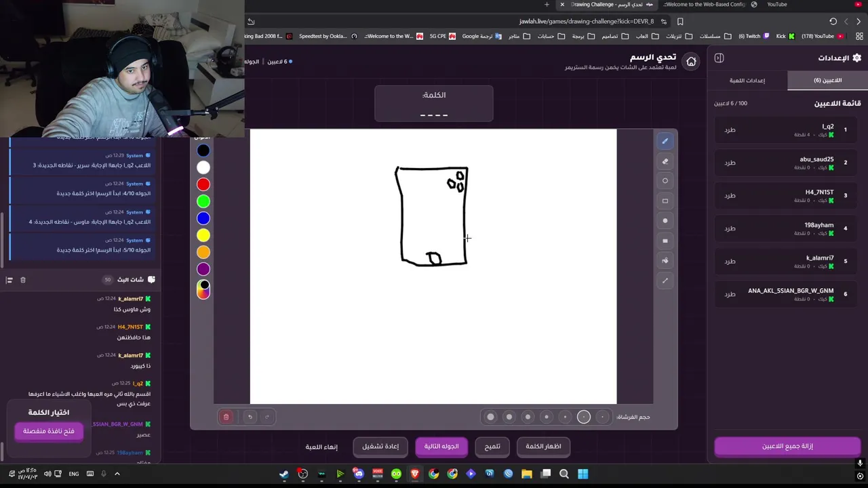The width and height of the screenshot is (868, 488).
Task: Kick player ANA_AKL_5SIAN_BGR_W_GNM with طرد
Action: [x=730, y=294]
